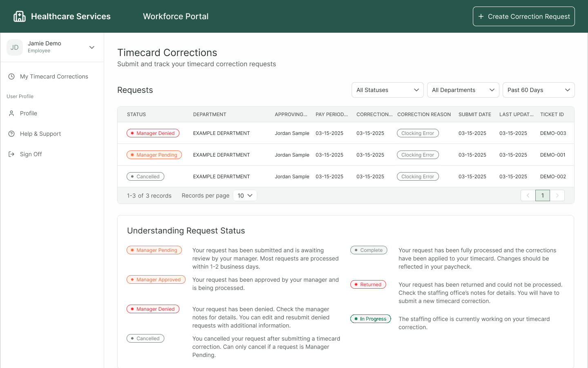Viewport: 588px width, 368px height.
Task: Click Cancelled status badge in table
Action: (145, 177)
